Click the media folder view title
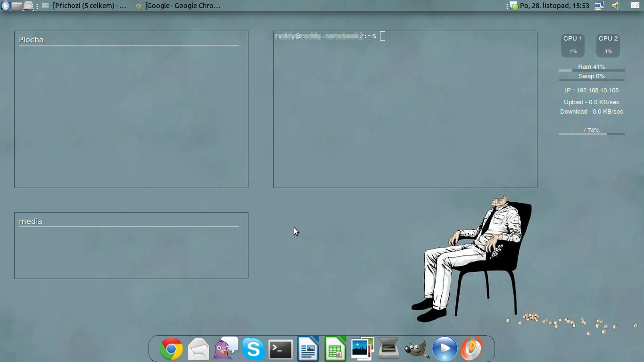 [x=31, y=221]
